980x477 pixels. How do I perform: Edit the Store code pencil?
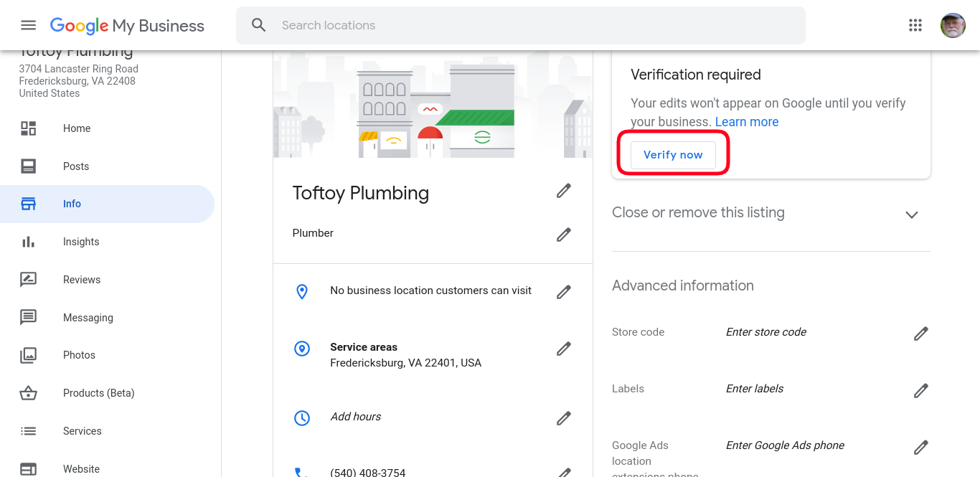[x=921, y=334]
